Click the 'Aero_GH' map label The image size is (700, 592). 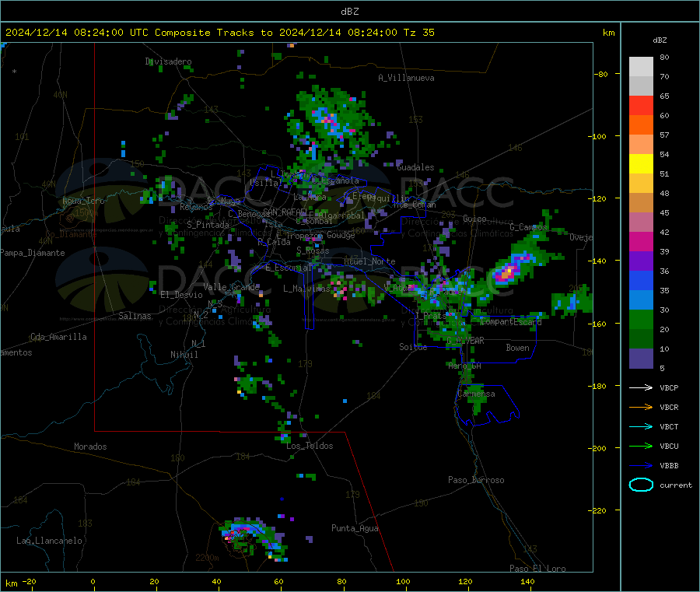click(465, 366)
